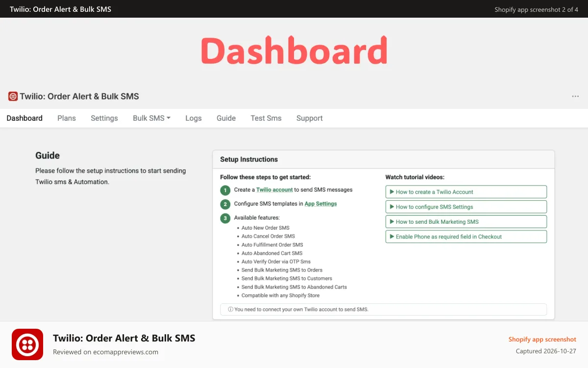Go to the Settings tab

coord(104,118)
